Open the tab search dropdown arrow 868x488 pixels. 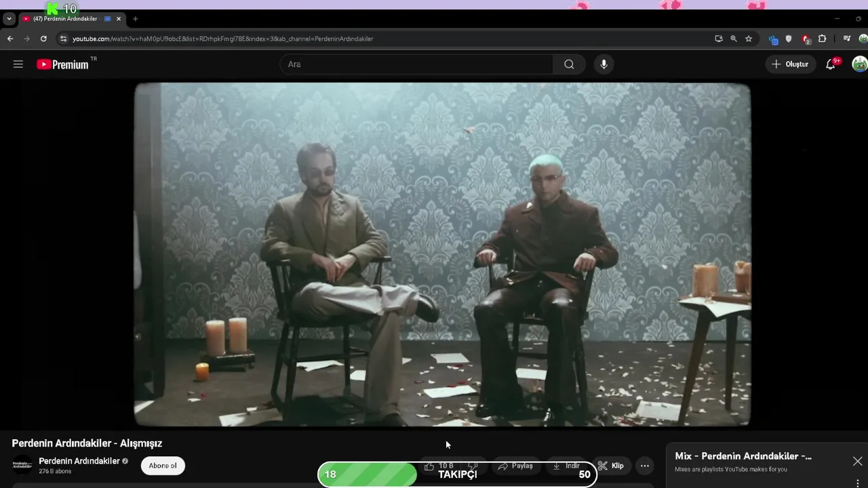(x=9, y=19)
